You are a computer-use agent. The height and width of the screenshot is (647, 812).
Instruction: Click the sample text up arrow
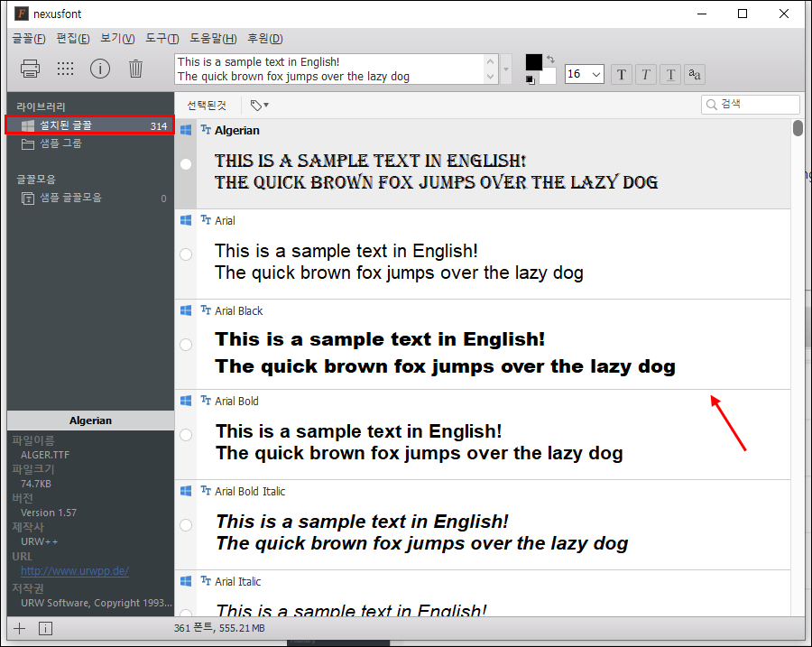(x=491, y=61)
